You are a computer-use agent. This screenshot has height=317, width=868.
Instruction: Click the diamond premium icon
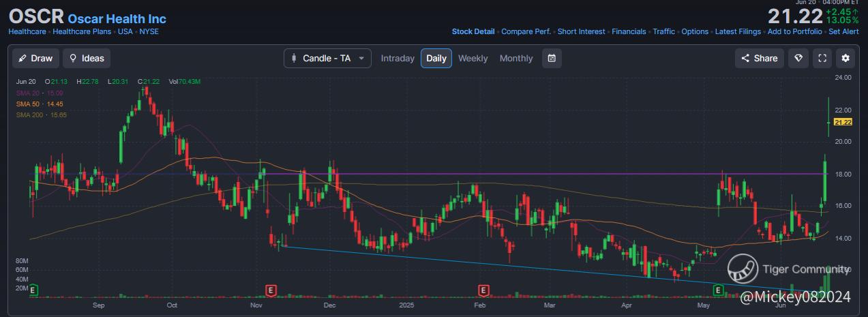click(798, 58)
